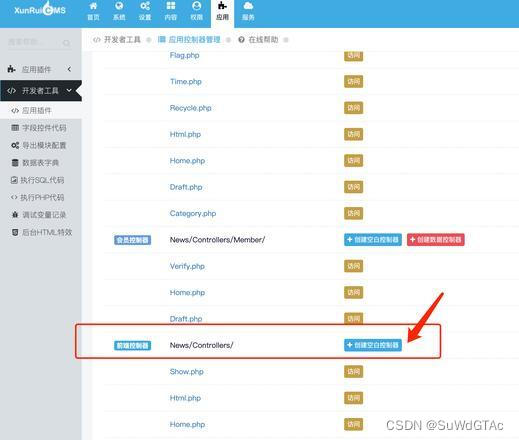Viewport: 519px width, 440px height.
Task: Open 执行SQL代码 in the sidebar
Action: 42,180
